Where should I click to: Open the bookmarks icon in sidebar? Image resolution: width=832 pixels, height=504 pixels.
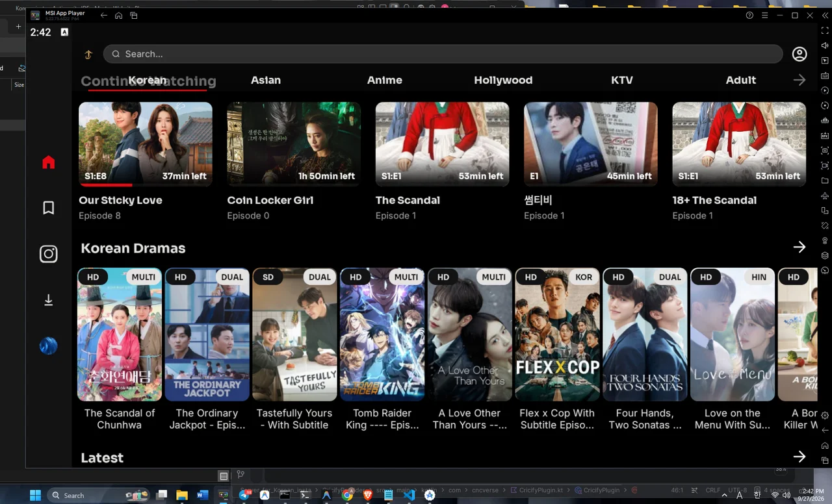pyautogui.click(x=48, y=208)
